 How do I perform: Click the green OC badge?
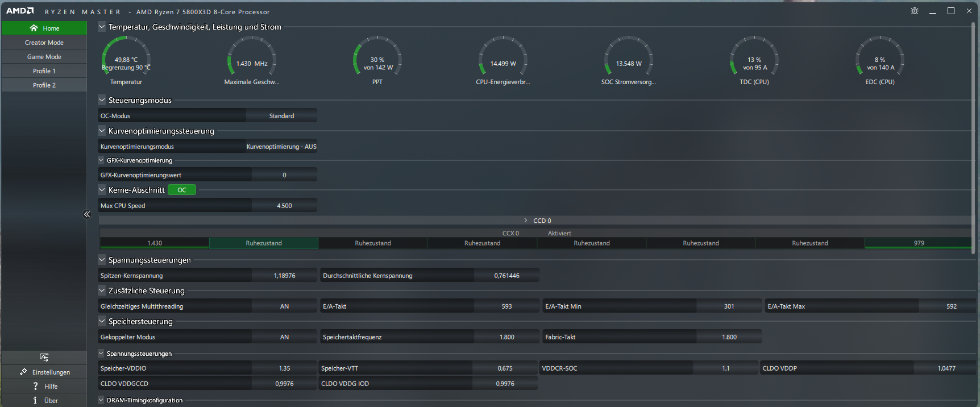point(182,190)
